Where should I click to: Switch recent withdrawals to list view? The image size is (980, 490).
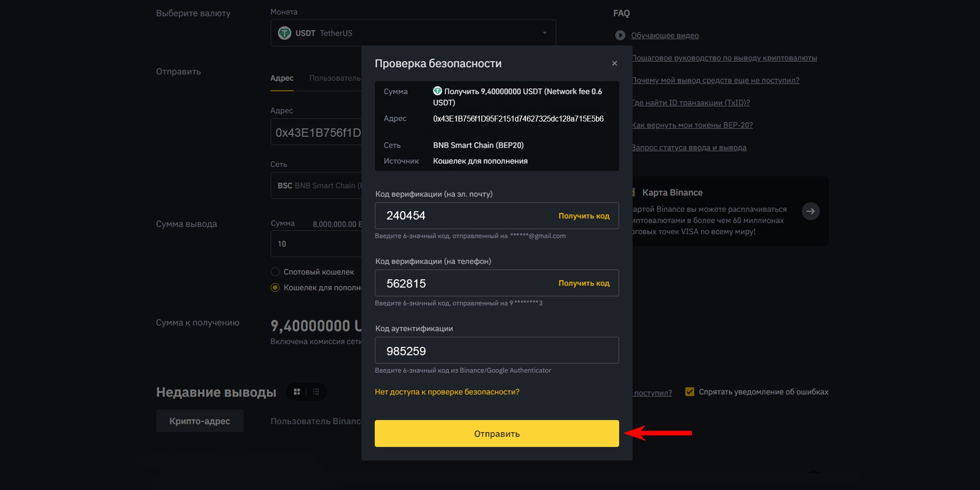(316, 392)
